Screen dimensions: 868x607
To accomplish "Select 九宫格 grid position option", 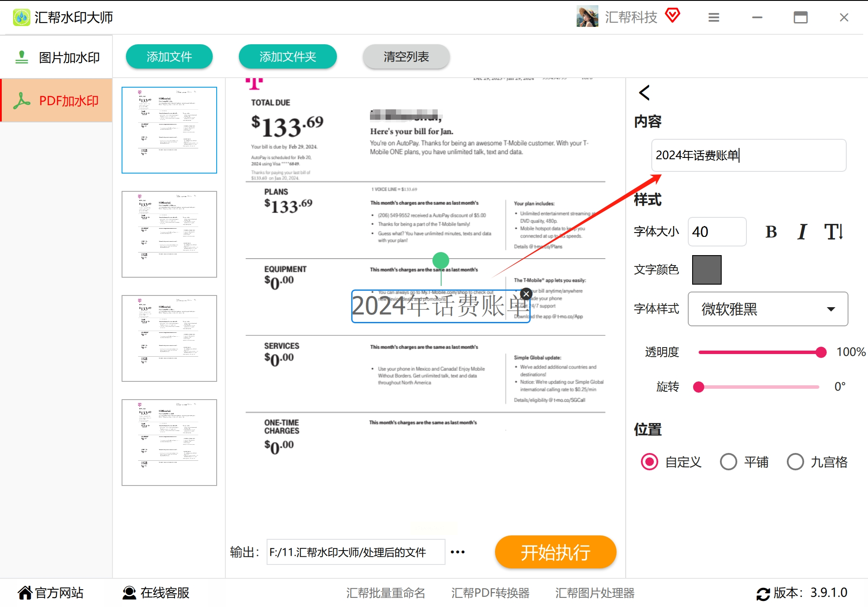I will pos(795,462).
